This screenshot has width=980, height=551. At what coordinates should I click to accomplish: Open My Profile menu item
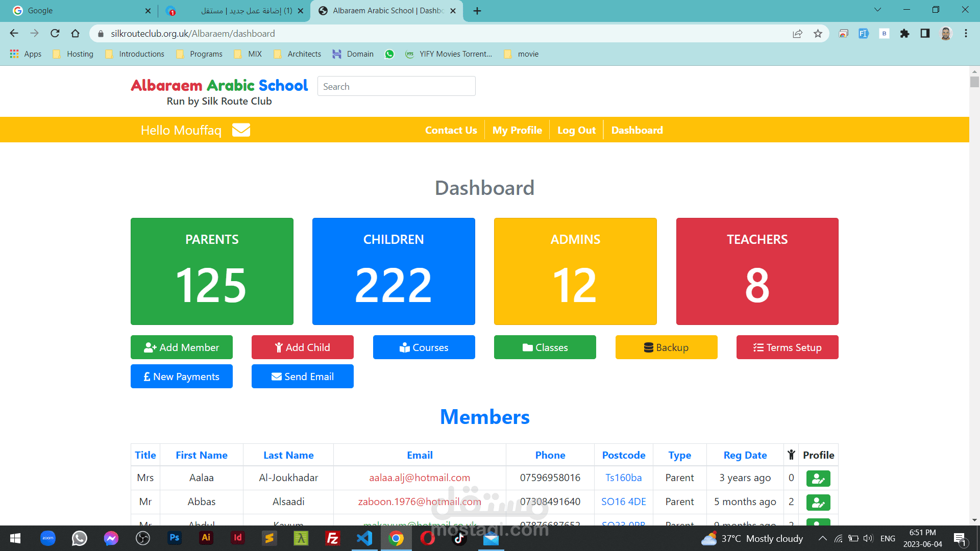(517, 130)
